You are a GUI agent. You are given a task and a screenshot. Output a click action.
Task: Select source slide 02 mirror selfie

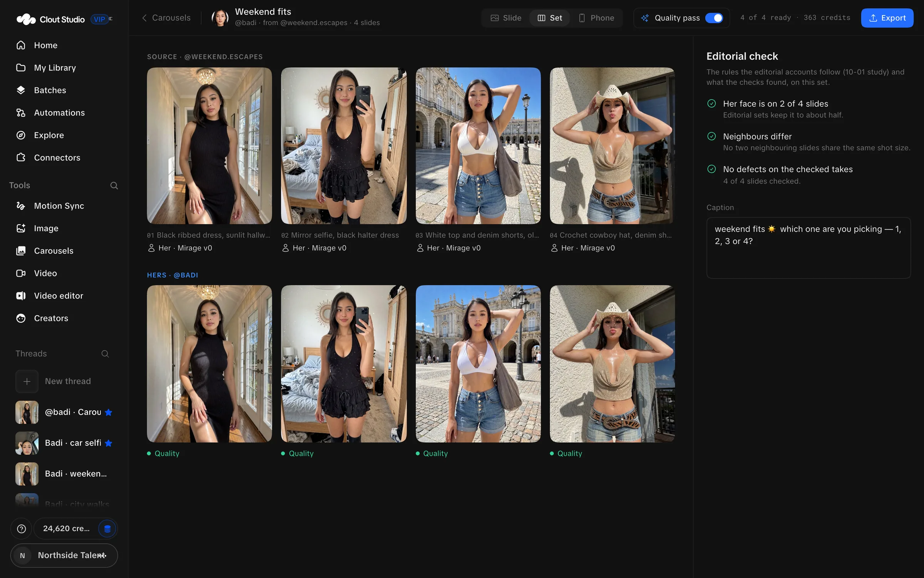[344, 146]
